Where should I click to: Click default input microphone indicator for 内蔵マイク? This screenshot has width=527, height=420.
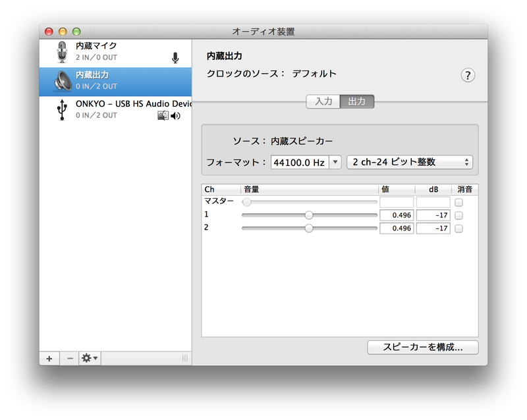[x=175, y=58]
